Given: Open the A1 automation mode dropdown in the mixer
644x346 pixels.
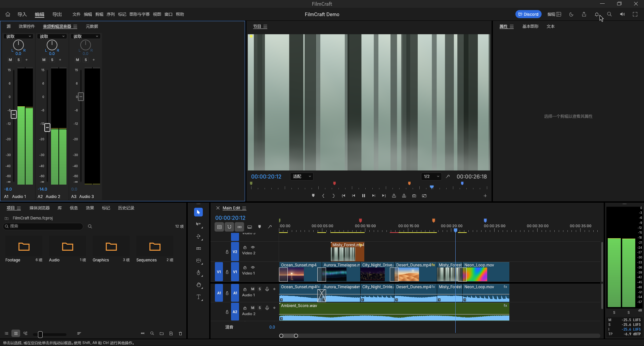Looking at the screenshot, I should point(18,36).
